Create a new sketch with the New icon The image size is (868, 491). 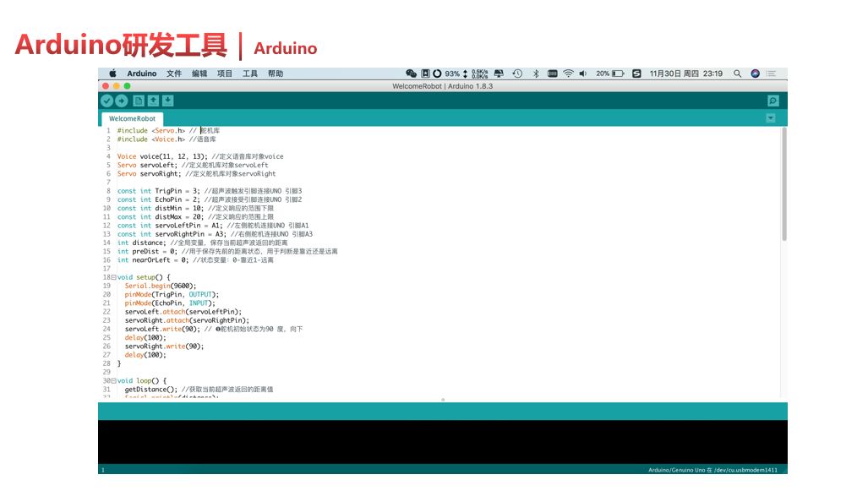tap(139, 101)
